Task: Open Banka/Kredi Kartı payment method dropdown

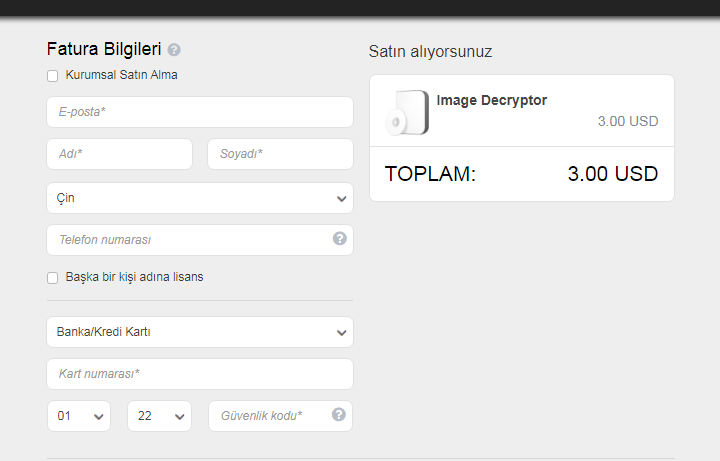Action: tap(200, 332)
